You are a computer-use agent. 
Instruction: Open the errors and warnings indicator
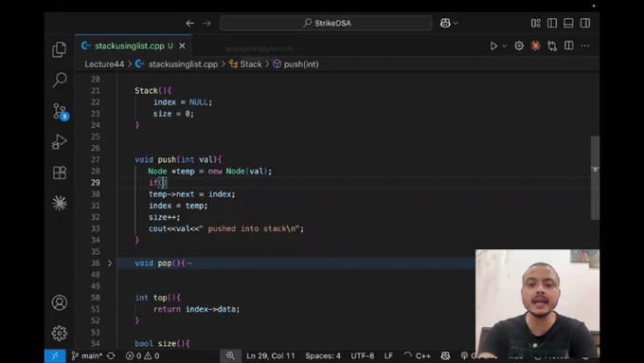[142, 355]
